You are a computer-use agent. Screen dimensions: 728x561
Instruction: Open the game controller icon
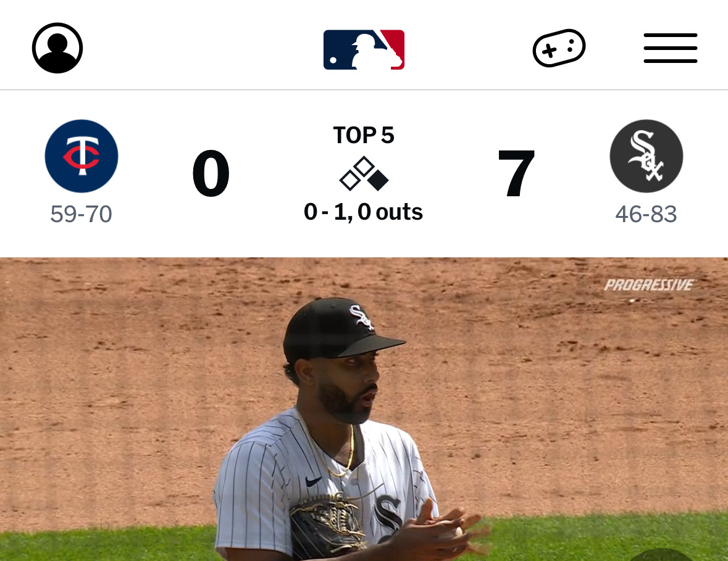tap(559, 48)
